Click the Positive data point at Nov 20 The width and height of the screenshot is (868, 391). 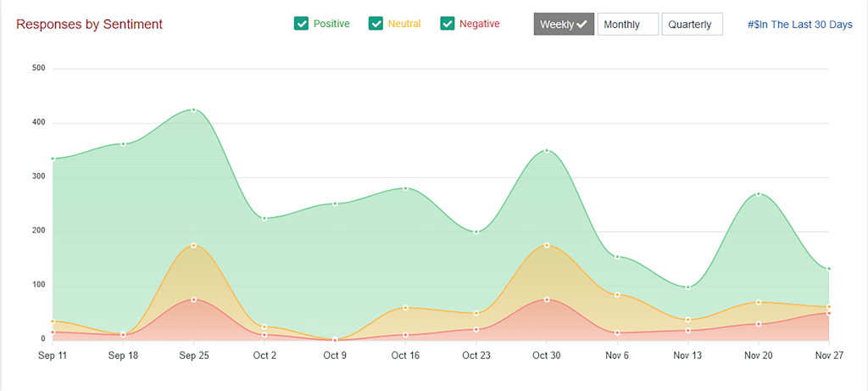click(x=758, y=193)
